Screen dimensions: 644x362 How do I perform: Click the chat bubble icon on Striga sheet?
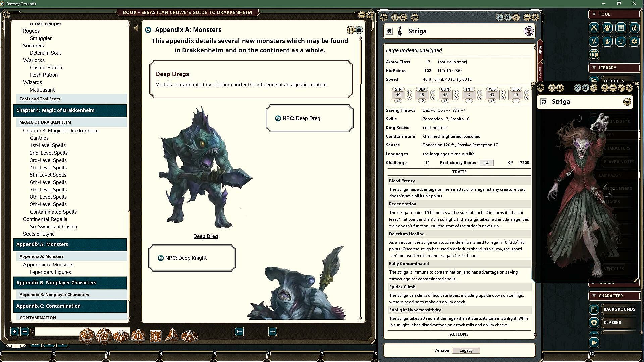point(415,17)
